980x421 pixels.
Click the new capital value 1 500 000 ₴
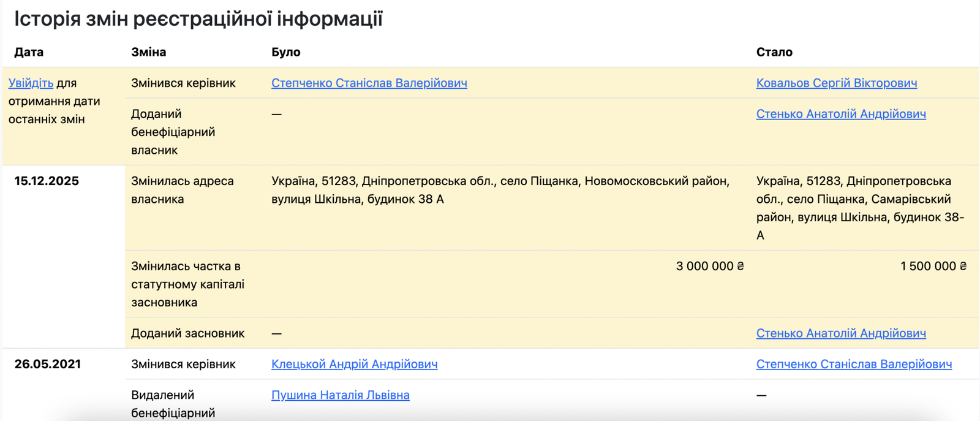[933, 266]
